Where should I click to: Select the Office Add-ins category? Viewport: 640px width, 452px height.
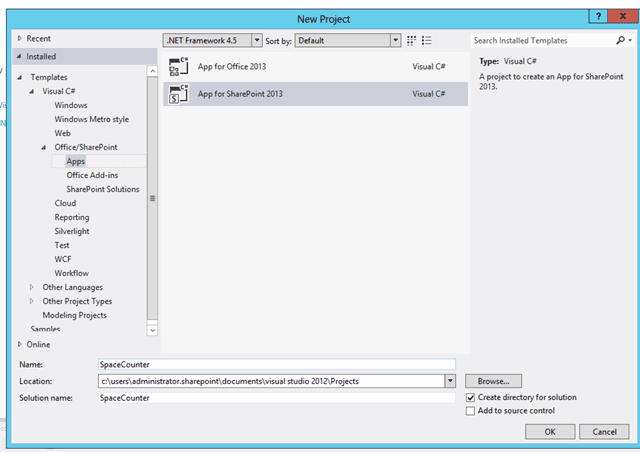coord(92,175)
